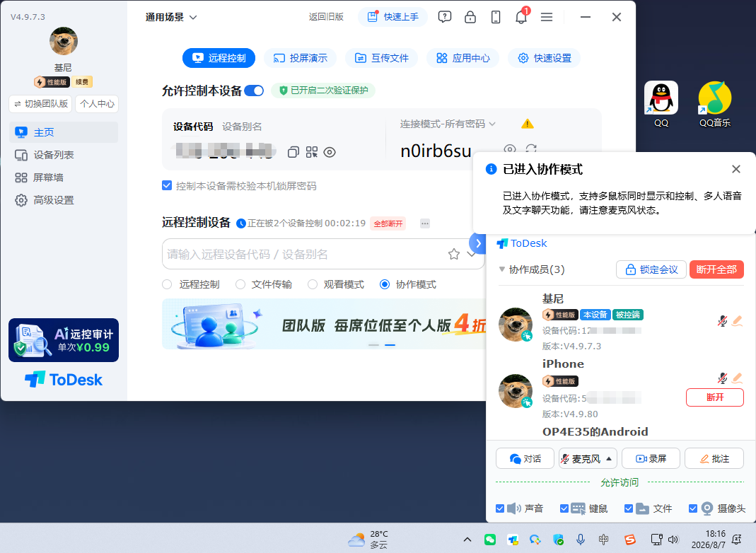Toggle 摄像头 access checkbox

tap(693, 508)
